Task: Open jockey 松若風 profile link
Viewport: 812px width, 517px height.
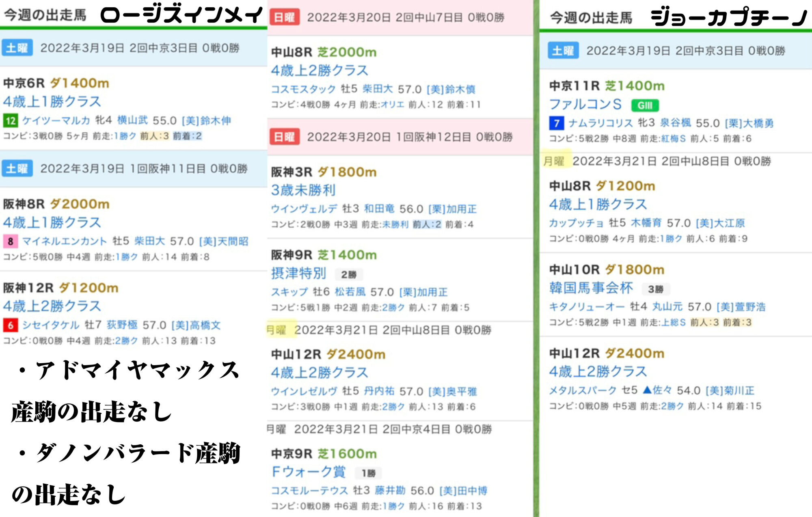Action: 350,292
